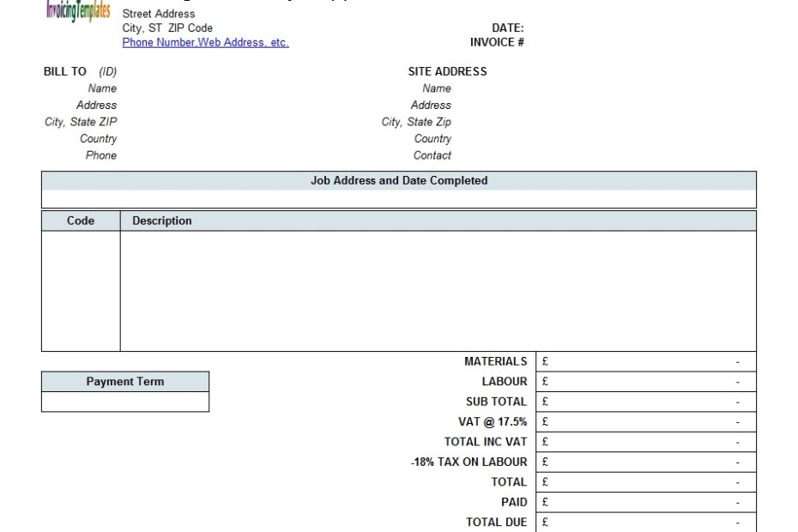Select the Street Address text line
Viewport: 798px width, 532px height.
[159, 14]
